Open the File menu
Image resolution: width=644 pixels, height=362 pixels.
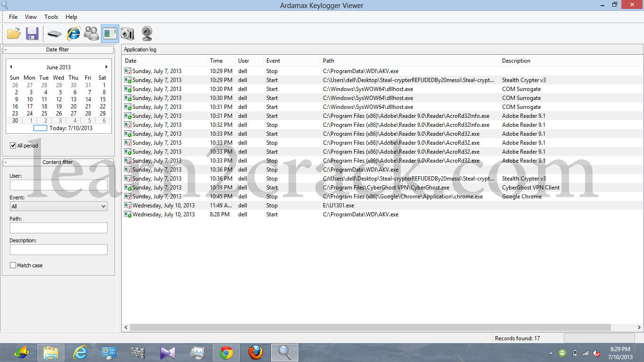[13, 17]
